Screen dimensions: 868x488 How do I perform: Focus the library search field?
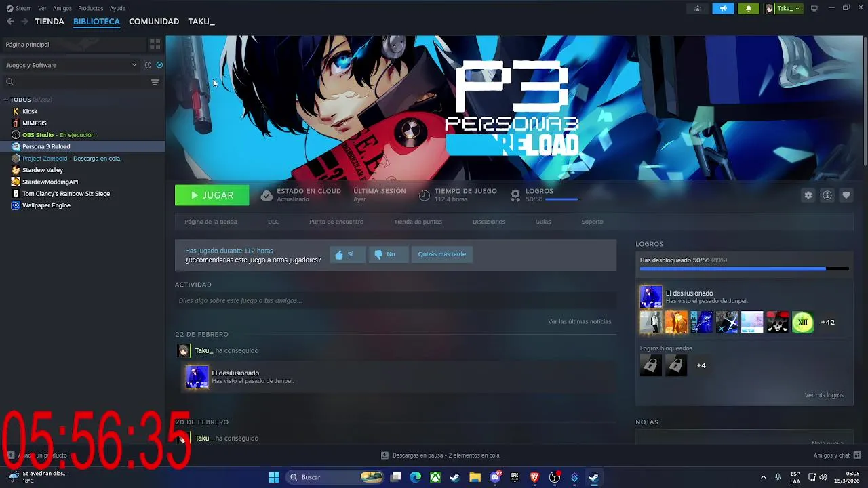click(x=76, y=82)
